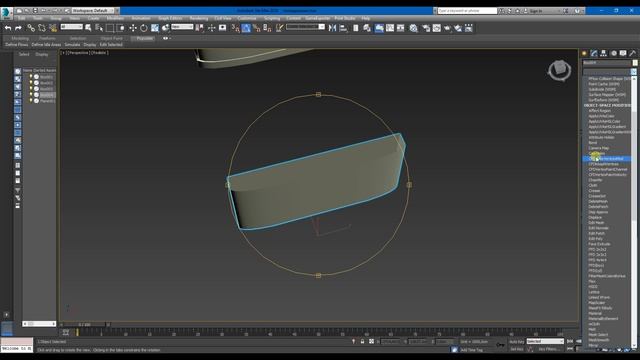The width and height of the screenshot is (640, 360).
Task: Toggle the Selection Lock icon in status bar
Action: pyautogui.click(x=362, y=341)
